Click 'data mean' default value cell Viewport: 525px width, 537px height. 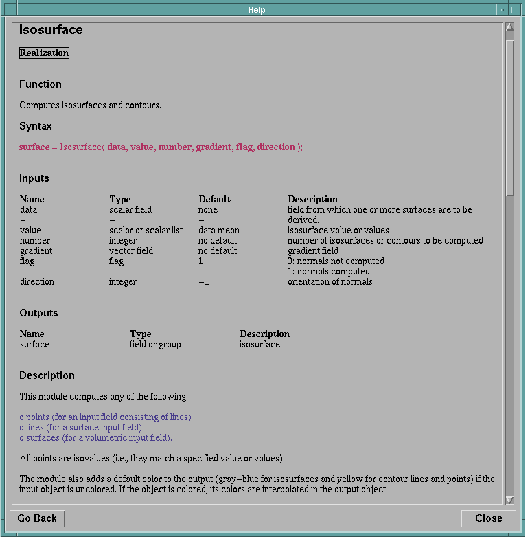coord(219,230)
